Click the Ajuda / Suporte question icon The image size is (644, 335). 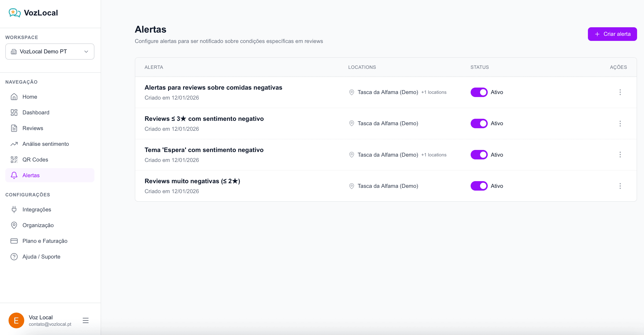coord(14,257)
